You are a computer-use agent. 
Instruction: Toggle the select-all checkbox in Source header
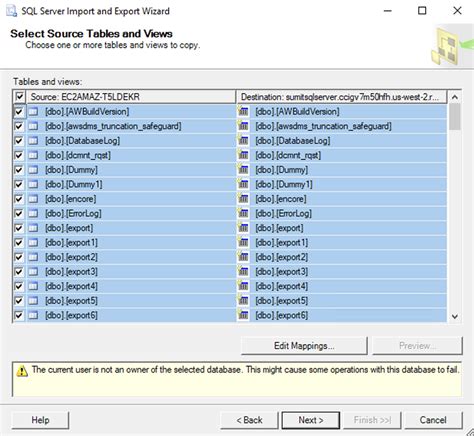[20, 97]
